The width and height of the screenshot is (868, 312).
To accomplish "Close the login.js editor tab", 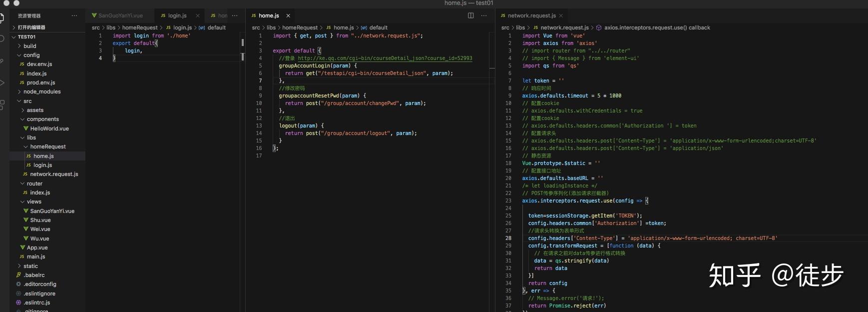I will 198,16.
